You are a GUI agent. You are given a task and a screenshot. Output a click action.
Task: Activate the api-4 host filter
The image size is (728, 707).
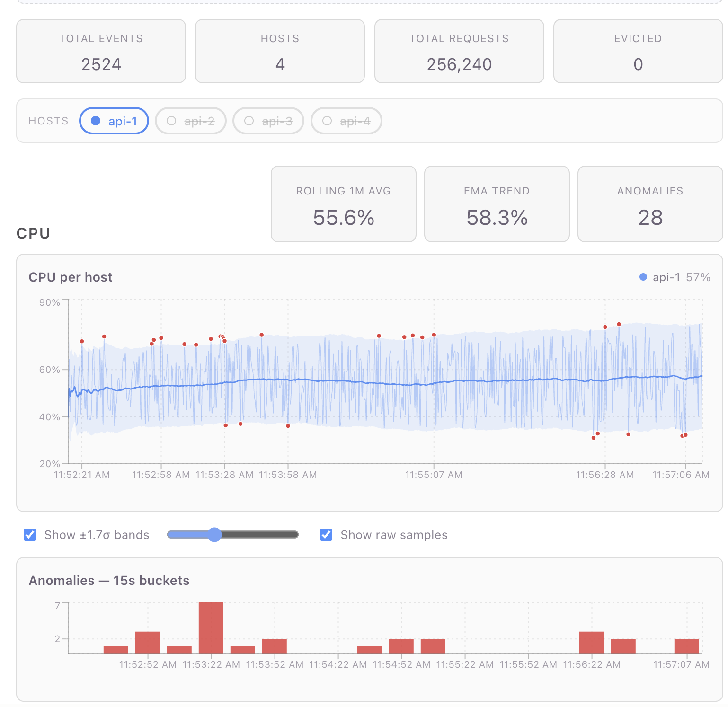click(x=346, y=121)
